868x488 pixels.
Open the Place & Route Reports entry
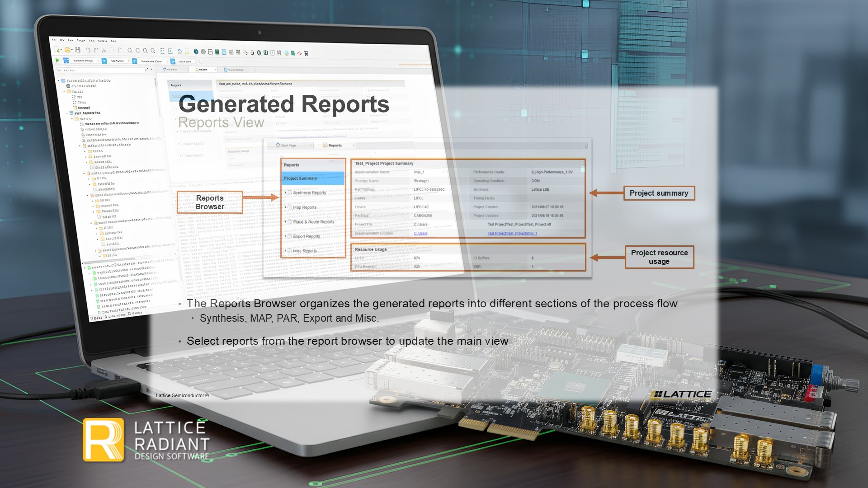click(x=314, y=222)
